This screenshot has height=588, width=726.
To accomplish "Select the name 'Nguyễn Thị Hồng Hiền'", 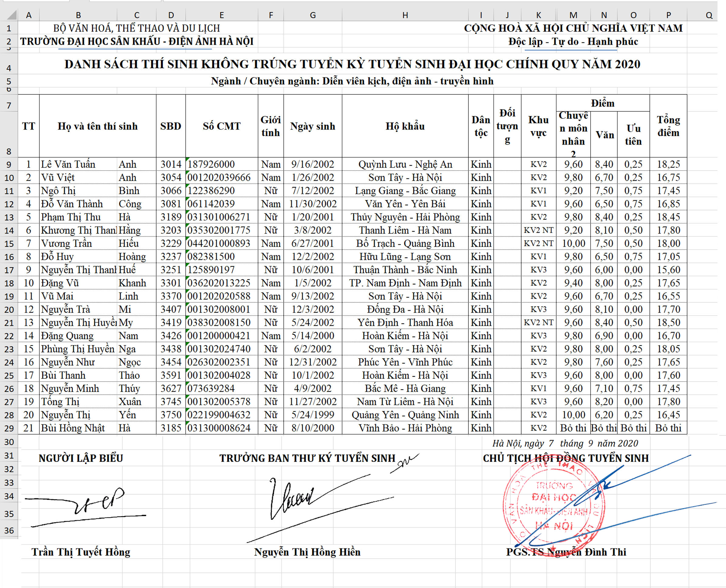I will point(307,552).
